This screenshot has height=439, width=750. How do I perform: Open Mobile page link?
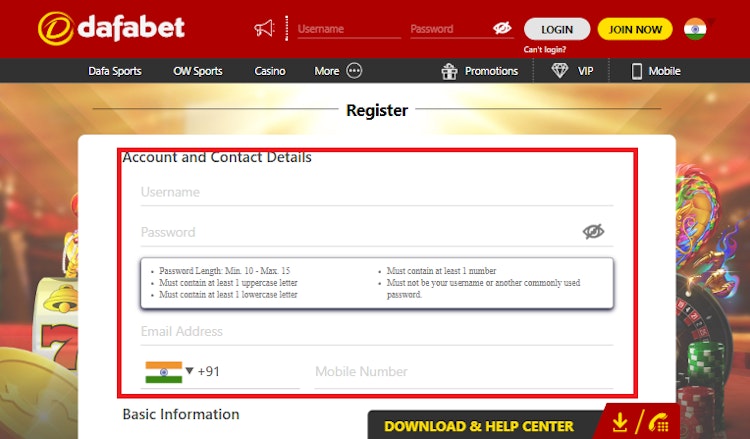664,71
